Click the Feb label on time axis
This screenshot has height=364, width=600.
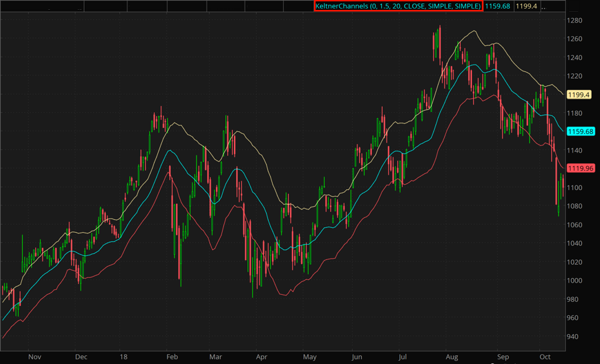171,357
